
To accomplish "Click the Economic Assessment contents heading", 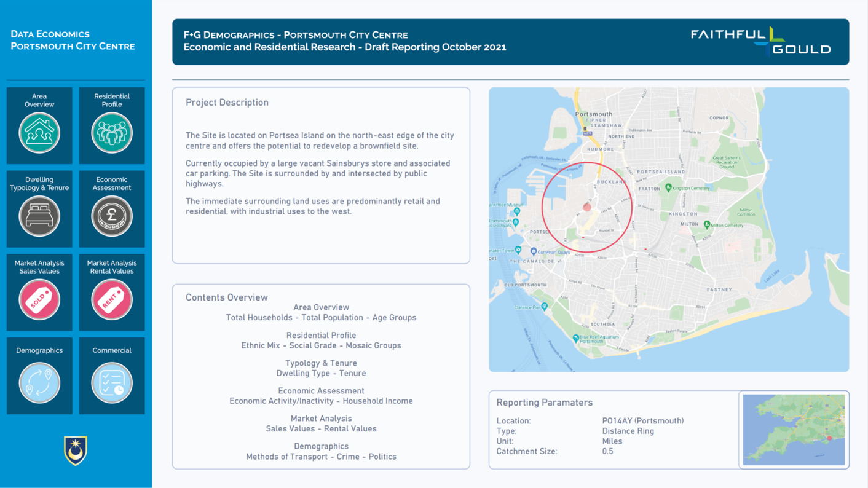I will [x=321, y=391].
